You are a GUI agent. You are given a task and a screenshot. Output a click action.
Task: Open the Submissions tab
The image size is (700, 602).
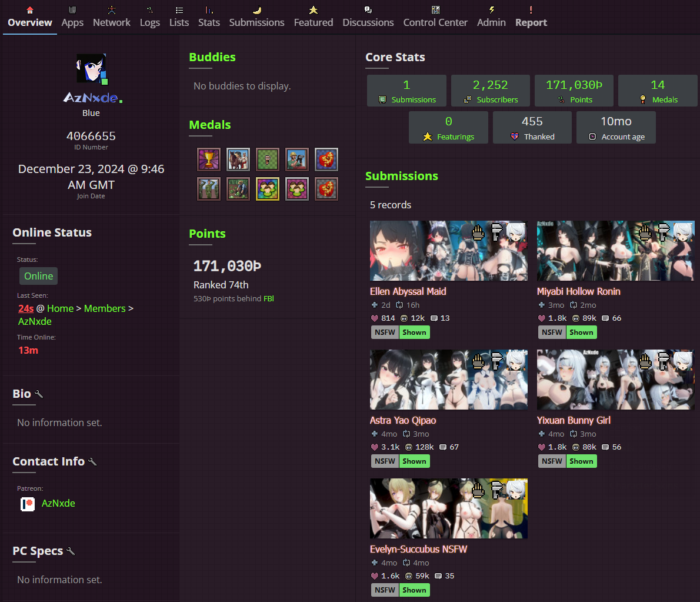click(x=256, y=17)
